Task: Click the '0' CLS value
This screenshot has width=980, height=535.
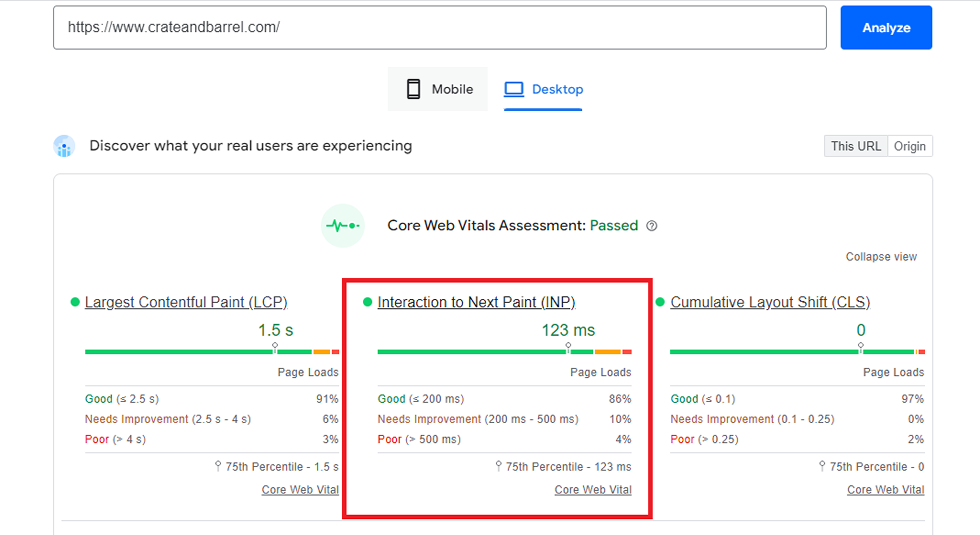Action: (861, 330)
